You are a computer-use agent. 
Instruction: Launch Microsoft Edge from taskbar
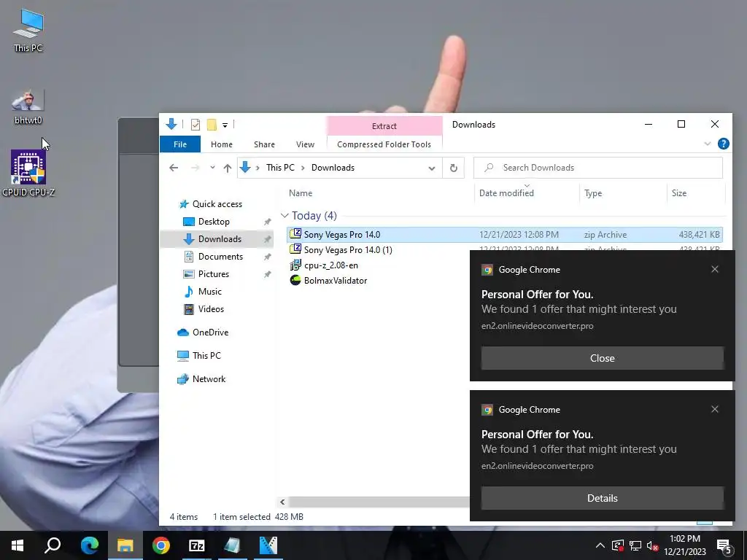click(x=89, y=545)
